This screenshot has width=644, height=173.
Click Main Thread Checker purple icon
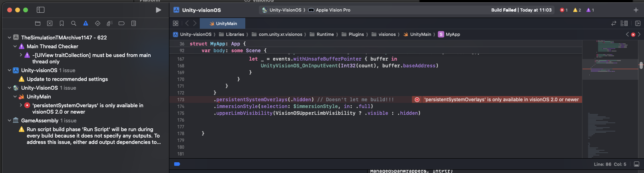[22, 46]
